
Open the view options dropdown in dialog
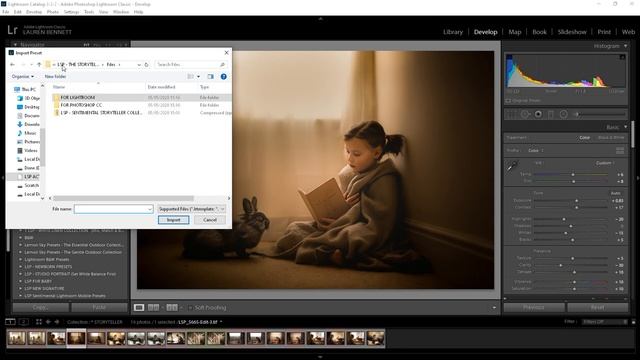pyautogui.click(x=198, y=76)
